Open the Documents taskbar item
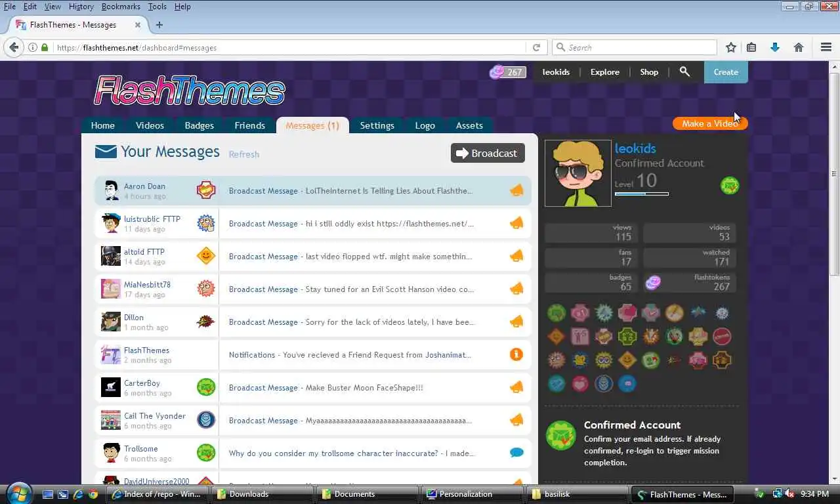840x504 pixels. [367, 494]
